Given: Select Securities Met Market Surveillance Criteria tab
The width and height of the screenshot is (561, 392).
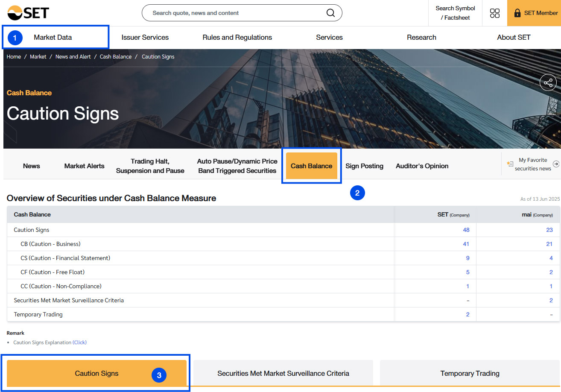Looking at the screenshot, I should (x=283, y=373).
